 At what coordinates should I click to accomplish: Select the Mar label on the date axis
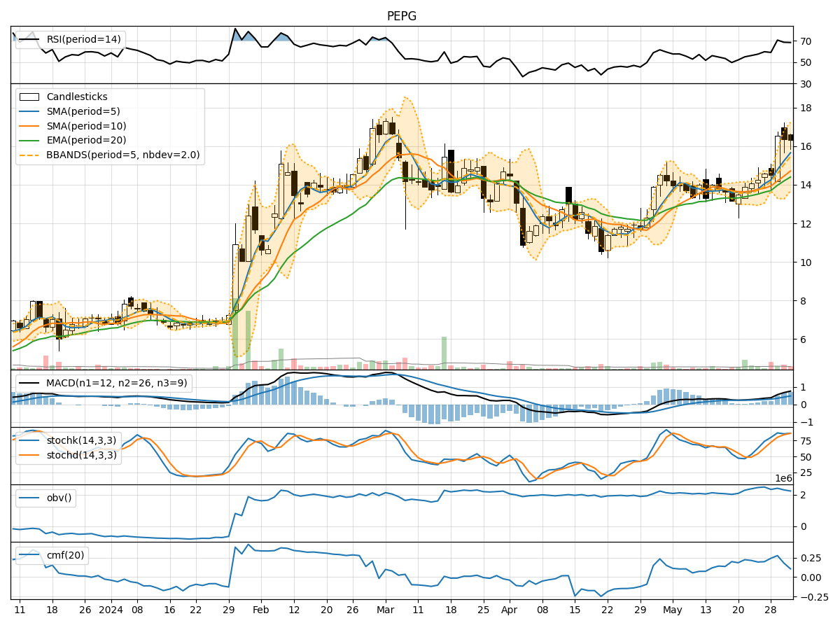[x=384, y=610]
